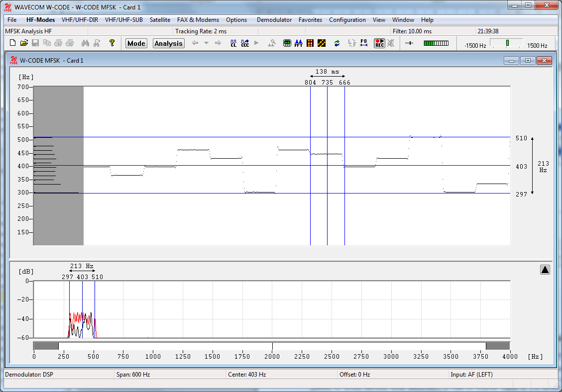The height and width of the screenshot is (392, 562).
Task: Click the green frequency offset slider indicator
Action: pos(508,43)
